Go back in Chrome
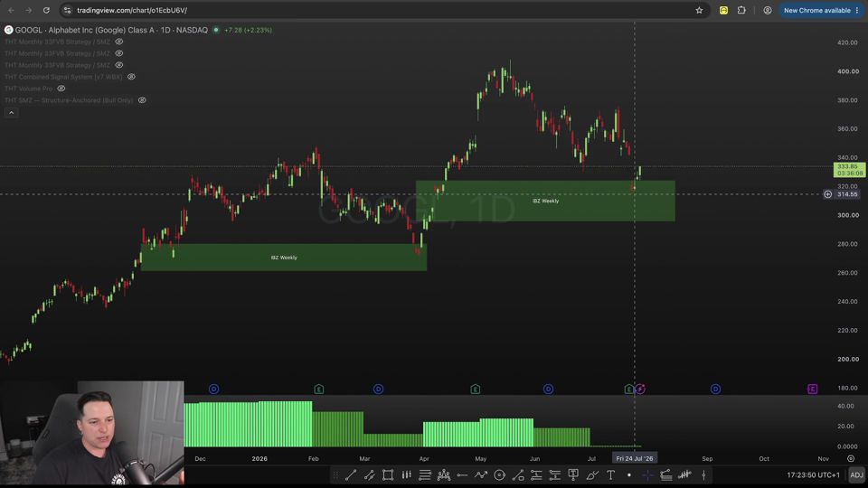The height and width of the screenshot is (488, 868). [11, 10]
